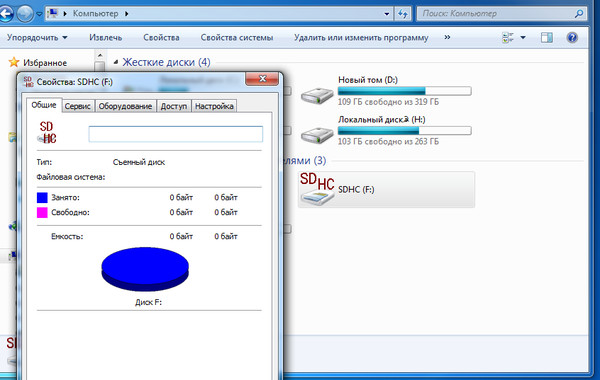Open Свойства системы

237,38
